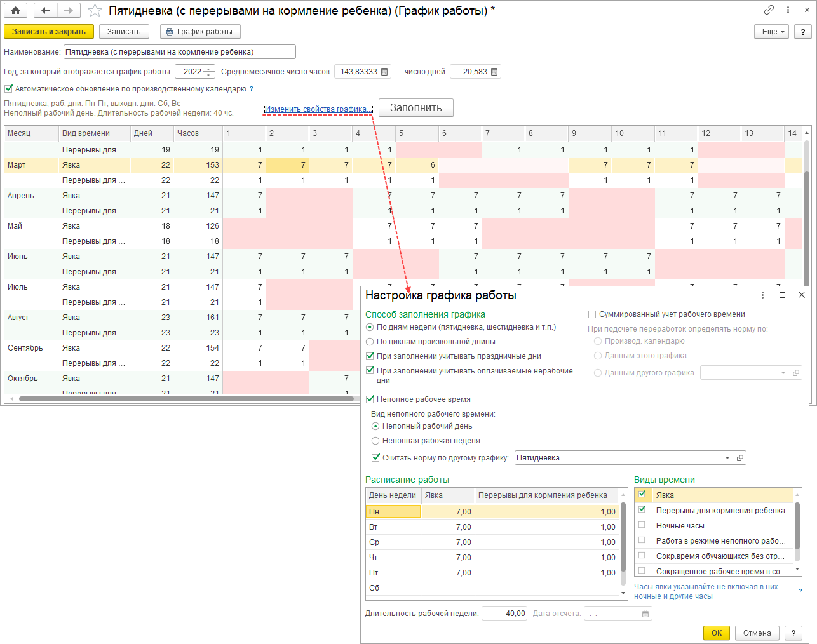Select fill by days of week option
The width and height of the screenshot is (817, 644).
[x=370, y=327]
